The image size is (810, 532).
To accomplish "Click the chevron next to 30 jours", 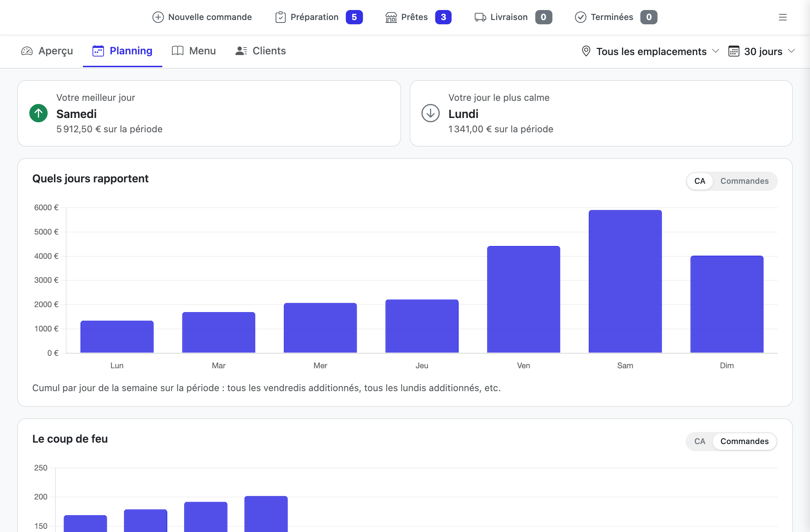I will point(791,51).
